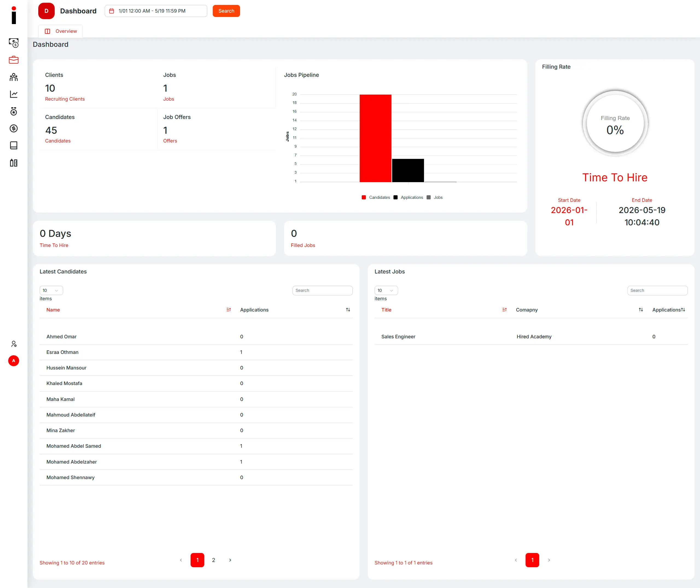
Task: Go to previous candidates page arrow
Action: click(x=181, y=560)
